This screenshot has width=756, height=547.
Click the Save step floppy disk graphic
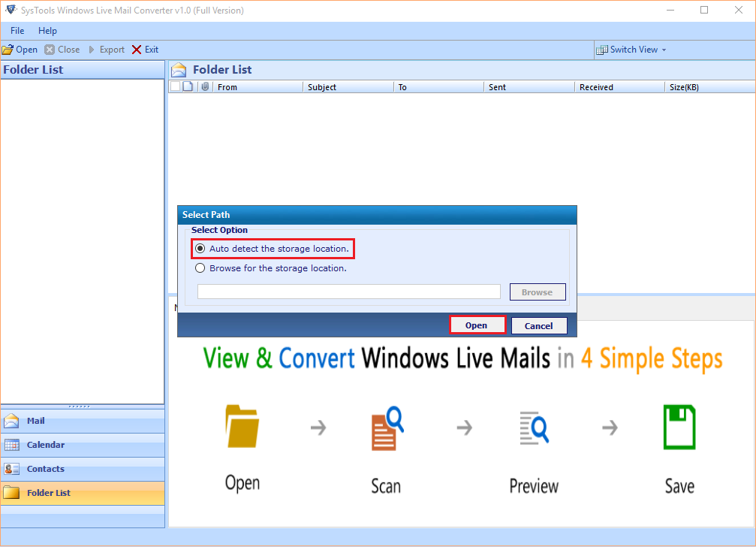click(679, 427)
